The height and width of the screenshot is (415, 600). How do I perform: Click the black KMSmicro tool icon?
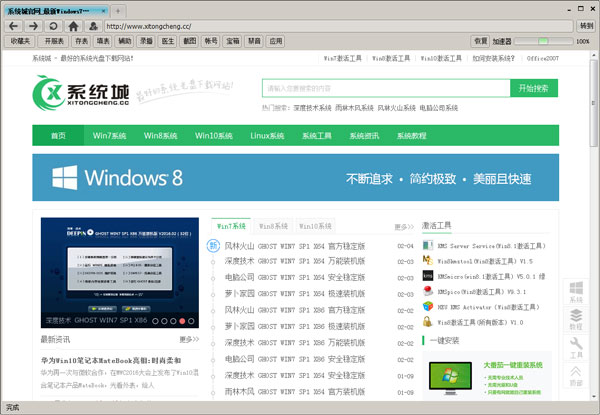coord(428,276)
